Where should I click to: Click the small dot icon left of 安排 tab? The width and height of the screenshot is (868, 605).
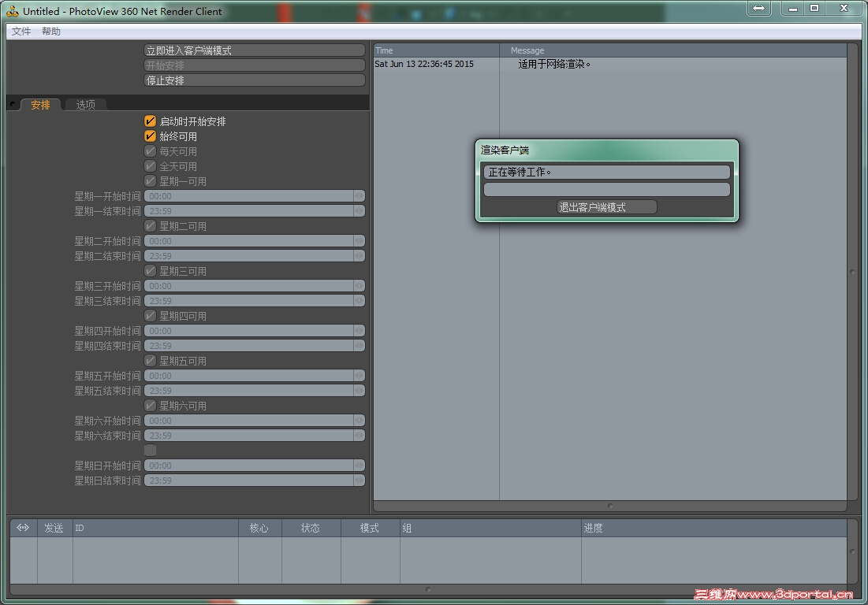[12, 104]
